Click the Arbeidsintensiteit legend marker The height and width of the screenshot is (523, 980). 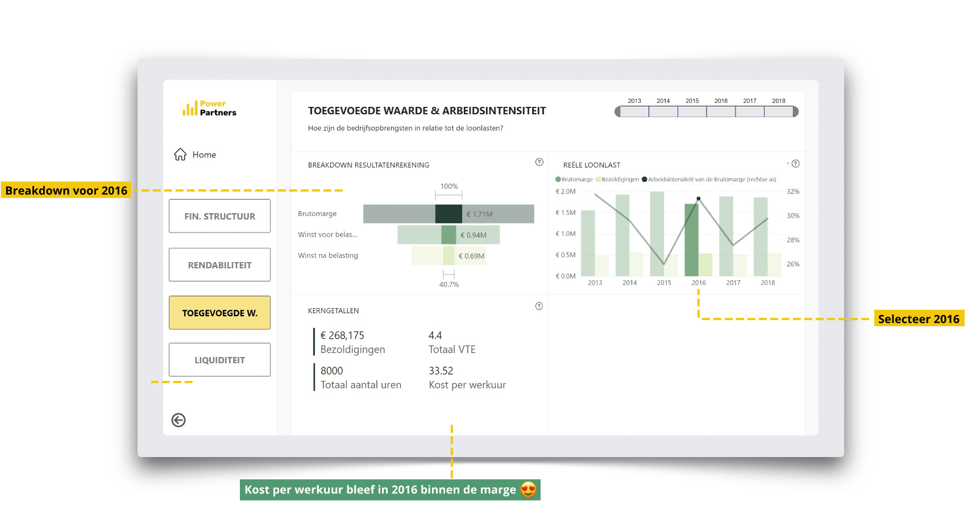[x=645, y=180]
